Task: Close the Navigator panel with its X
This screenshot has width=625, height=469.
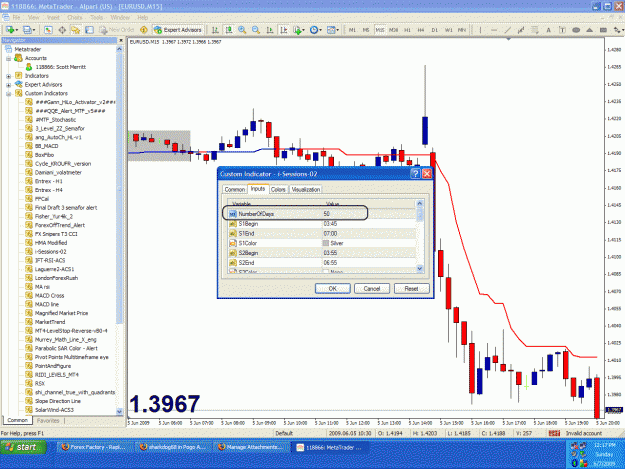Action: click(x=120, y=40)
